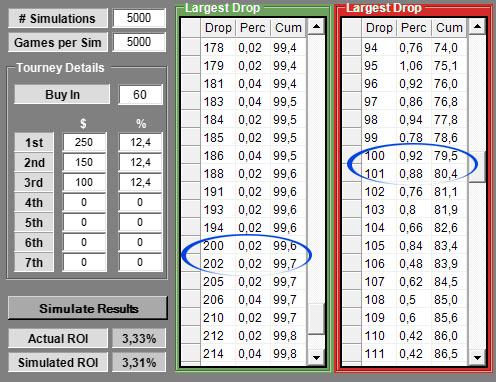Screen dimensions: 496x382
Task: Click the Simulated ROI value 3,31%
Action: pyautogui.click(x=139, y=362)
